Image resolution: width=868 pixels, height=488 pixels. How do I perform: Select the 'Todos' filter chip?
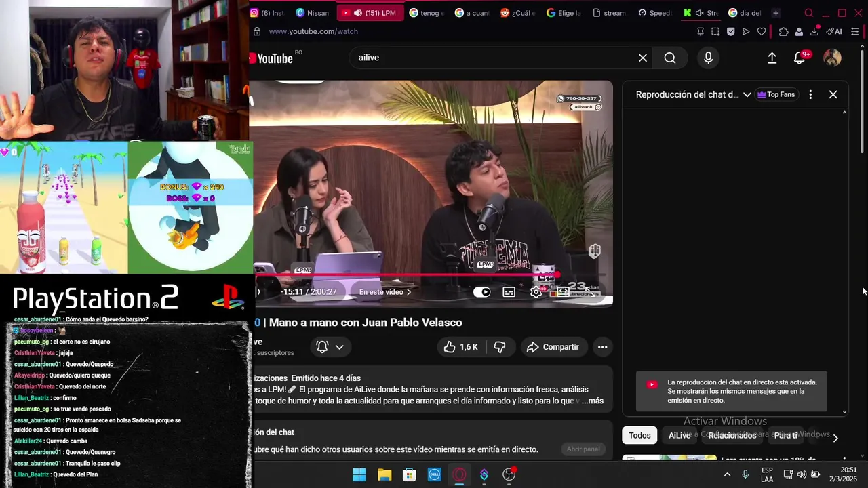639,436
